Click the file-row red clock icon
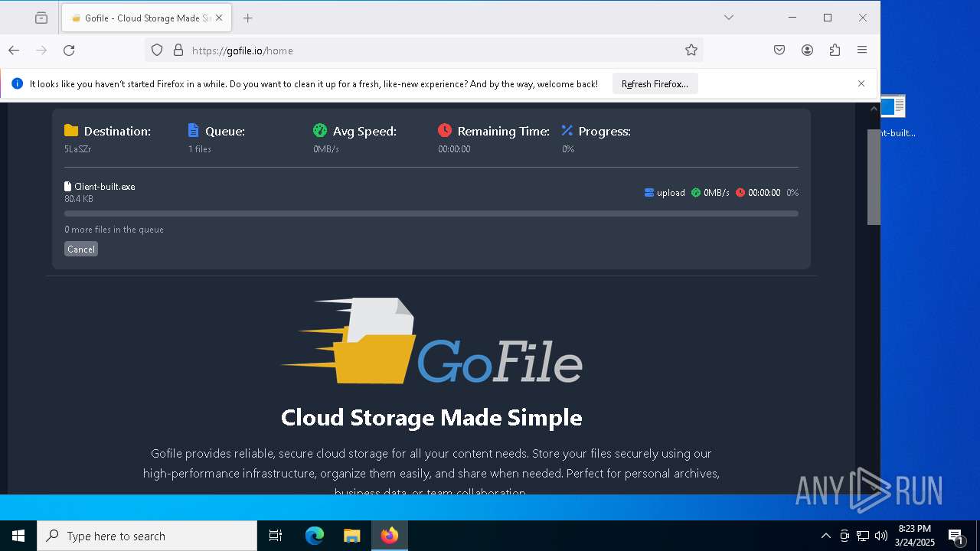Image resolution: width=980 pixels, height=551 pixels. pyautogui.click(x=740, y=193)
